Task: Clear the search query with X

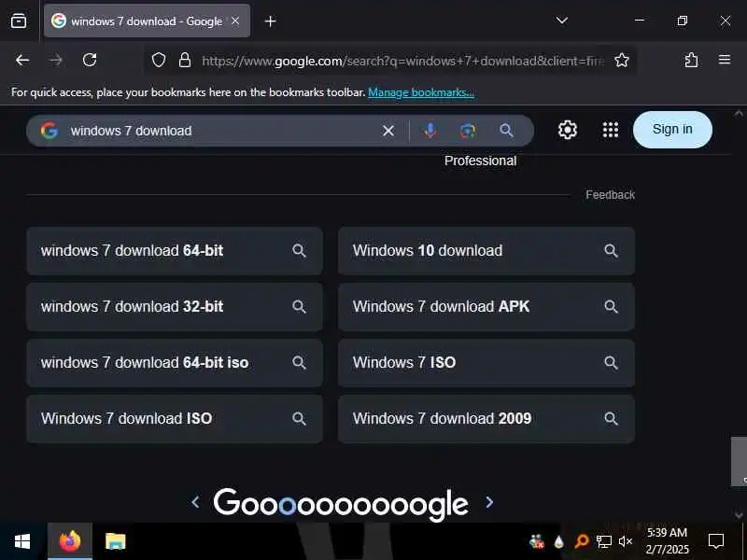Action: coord(388,131)
